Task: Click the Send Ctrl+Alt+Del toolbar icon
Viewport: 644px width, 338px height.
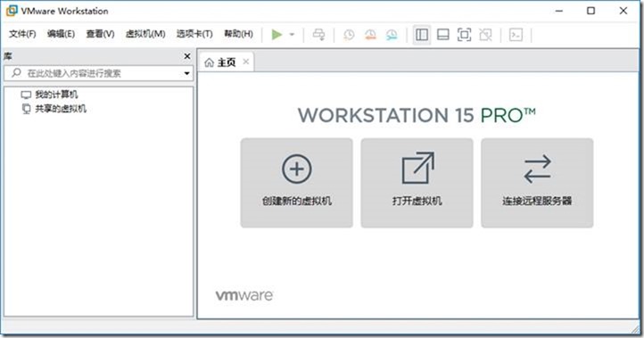Action: tap(319, 35)
